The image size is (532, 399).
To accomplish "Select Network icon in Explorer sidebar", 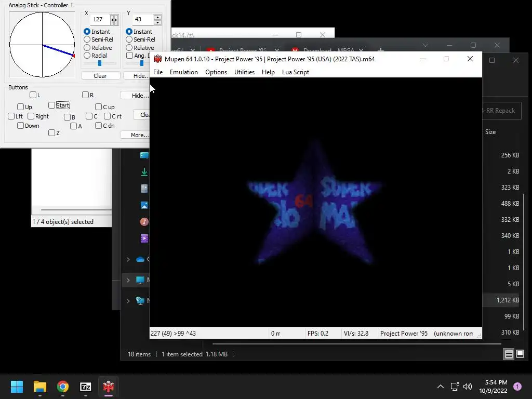I will [x=140, y=301].
